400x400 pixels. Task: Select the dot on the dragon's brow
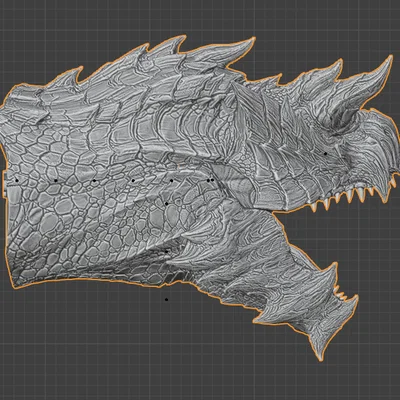(x=325, y=154)
